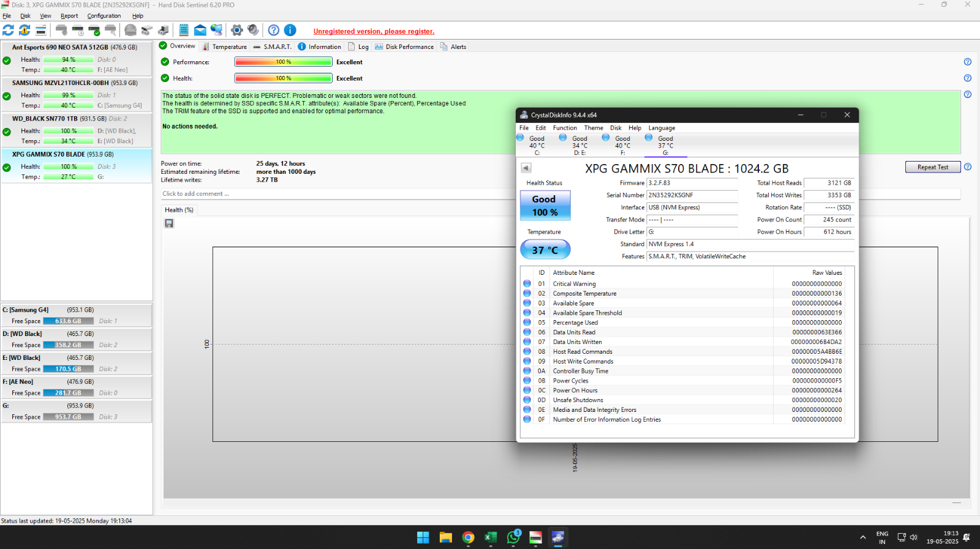The image size is (980, 549).
Task: Open Disk menu in Hard Disk Sentinel
Action: tap(25, 16)
